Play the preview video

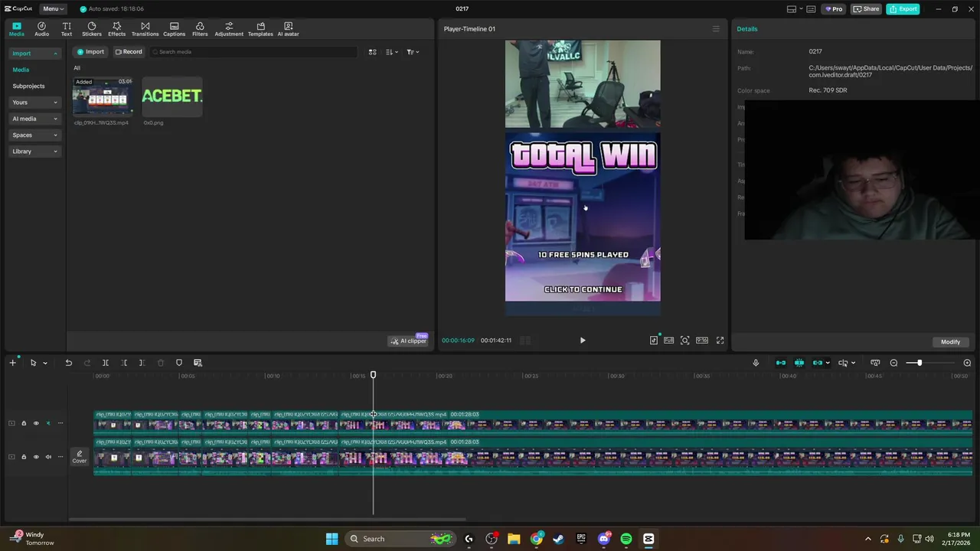pyautogui.click(x=583, y=341)
